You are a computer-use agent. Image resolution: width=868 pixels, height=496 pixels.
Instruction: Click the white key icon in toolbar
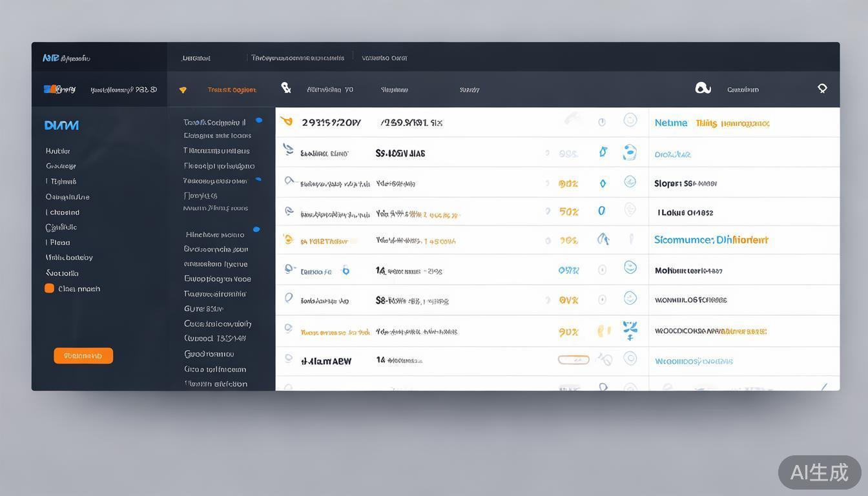[x=286, y=88]
